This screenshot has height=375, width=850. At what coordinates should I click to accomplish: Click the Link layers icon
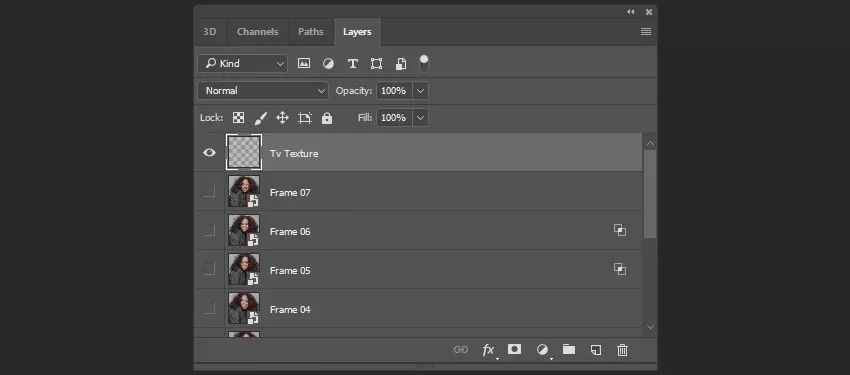460,350
